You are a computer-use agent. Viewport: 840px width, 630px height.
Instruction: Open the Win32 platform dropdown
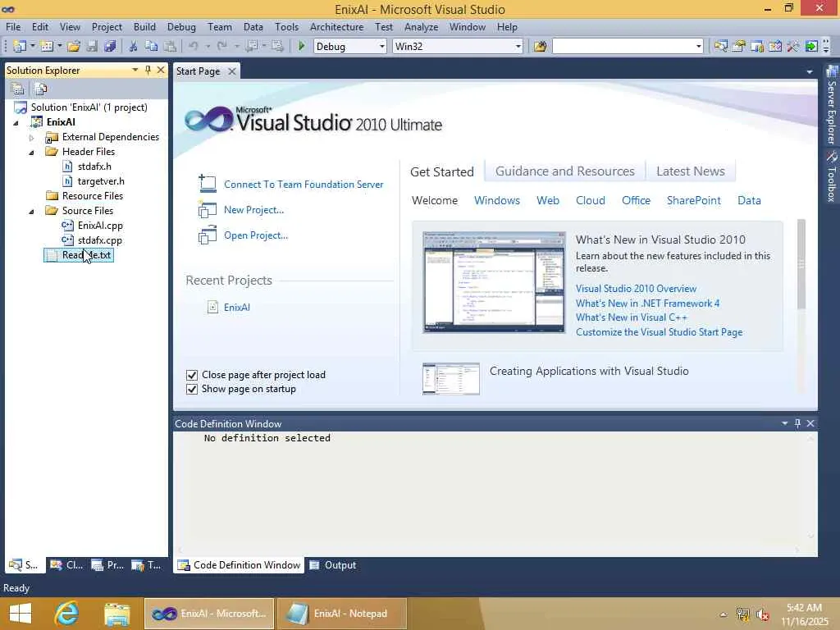(x=518, y=47)
